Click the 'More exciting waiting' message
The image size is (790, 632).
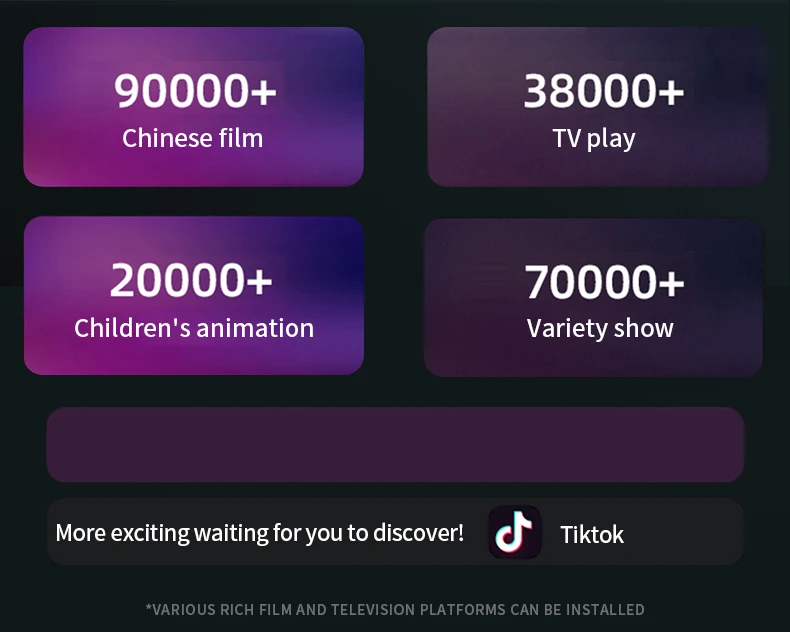pyautogui.click(x=259, y=533)
